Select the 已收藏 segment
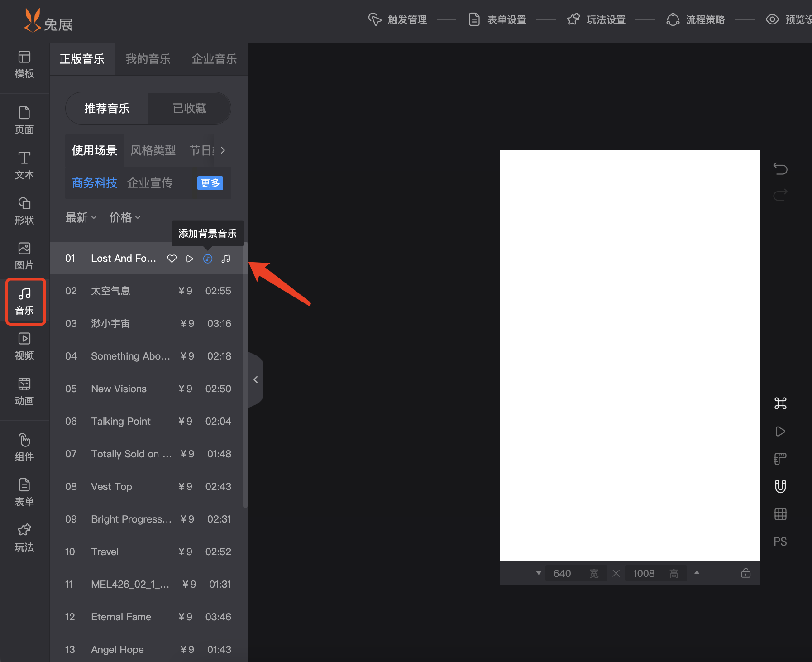The image size is (812, 662). click(x=190, y=108)
